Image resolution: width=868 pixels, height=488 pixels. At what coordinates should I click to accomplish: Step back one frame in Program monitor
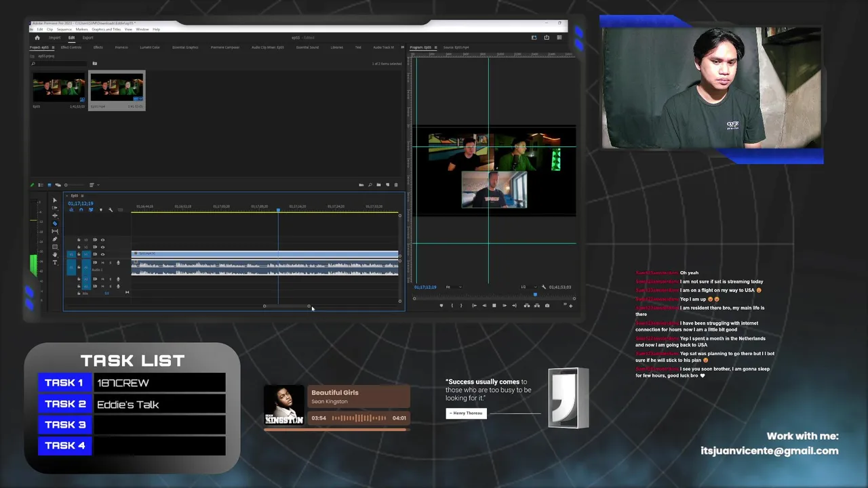(x=484, y=306)
